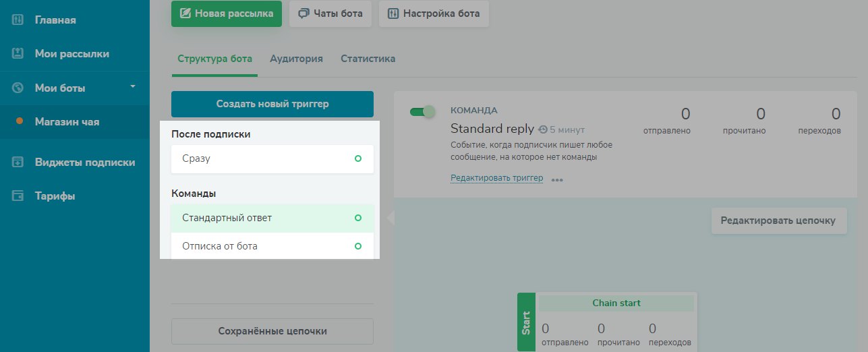Click the Виджеты подписки sidebar icon
Viewport: 868px width, 352px height.
click(x=18, y=163)
